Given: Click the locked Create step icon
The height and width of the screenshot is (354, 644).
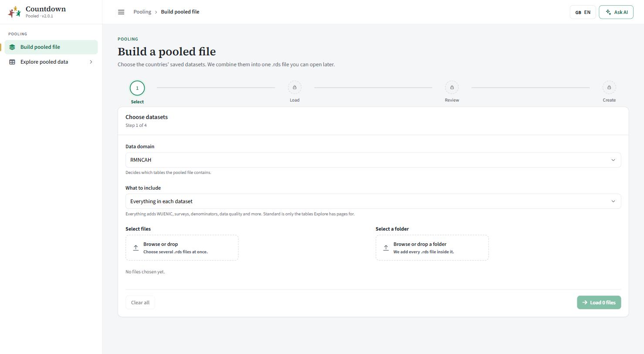Looking at the screenshot, I should tap(609, 88).
